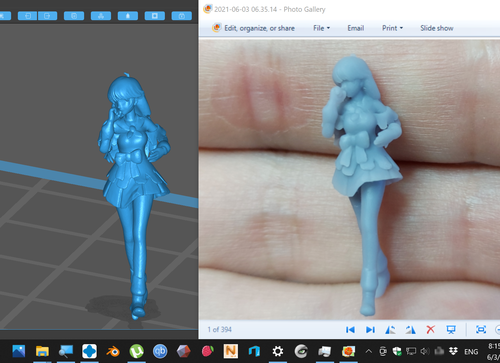This screenshot has height=363, width=500.
Task: Go to the next photo
Action: [370, 330]
